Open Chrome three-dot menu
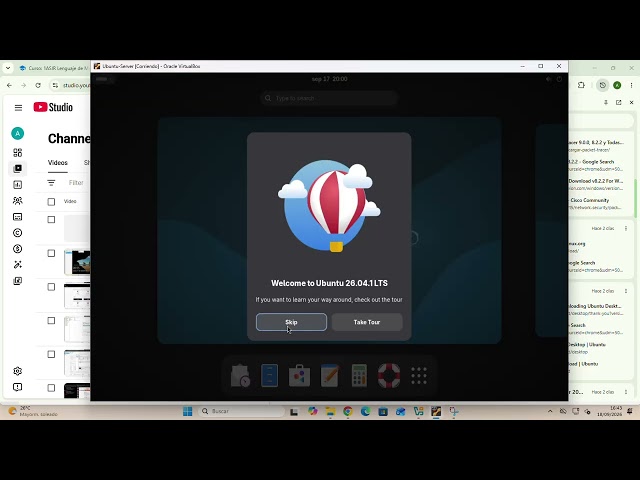Image resolution: width=640 pixels, height=480 pixels. pos(631,85)
